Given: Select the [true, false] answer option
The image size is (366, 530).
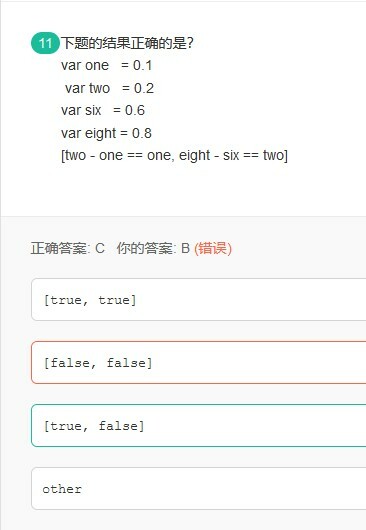Looking at the screenshot, I should 199,425.
